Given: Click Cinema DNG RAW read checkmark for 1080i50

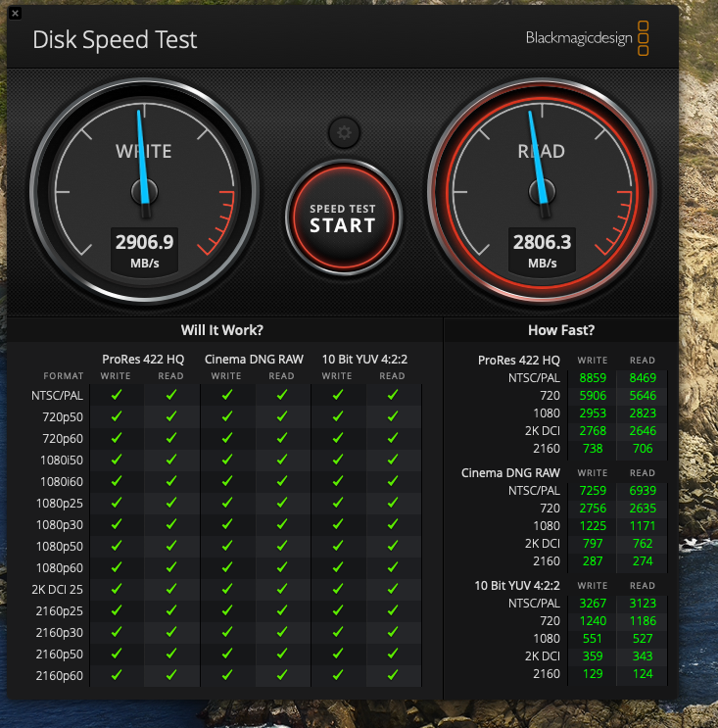Looking at the screenshot, I should pyautogui.click(x=282, y=460).
